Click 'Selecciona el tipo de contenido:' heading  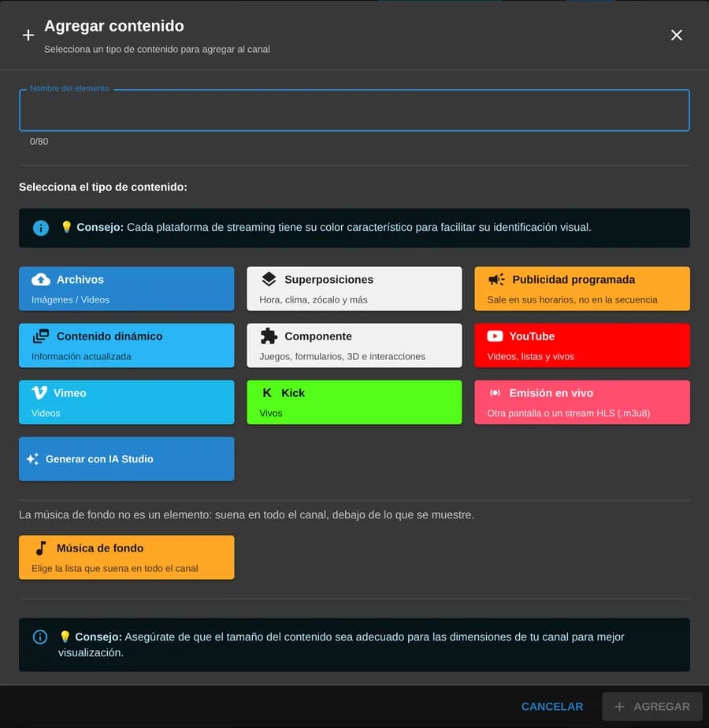tap(103, 187)
